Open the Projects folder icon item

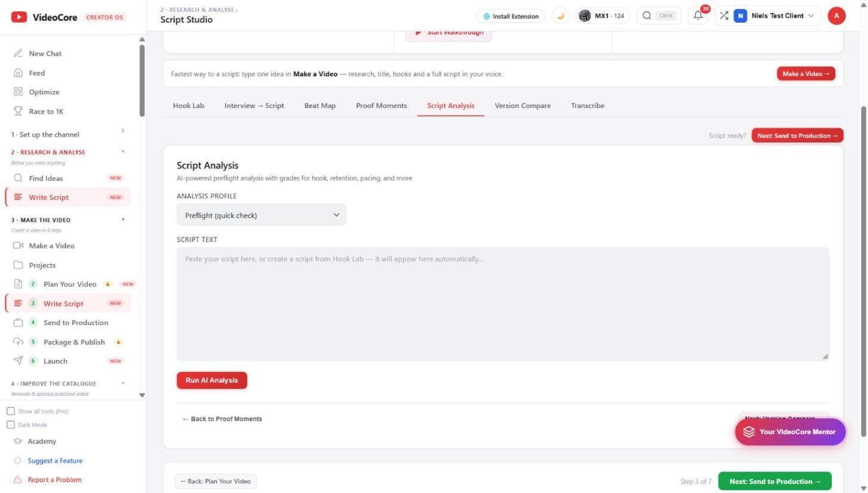(18, 265)
